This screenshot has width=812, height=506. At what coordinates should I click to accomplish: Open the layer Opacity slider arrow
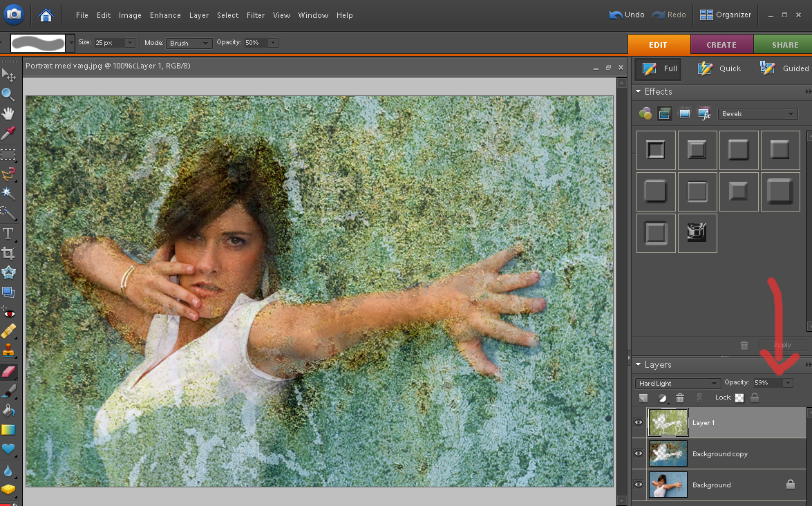(x=787, y=383)
